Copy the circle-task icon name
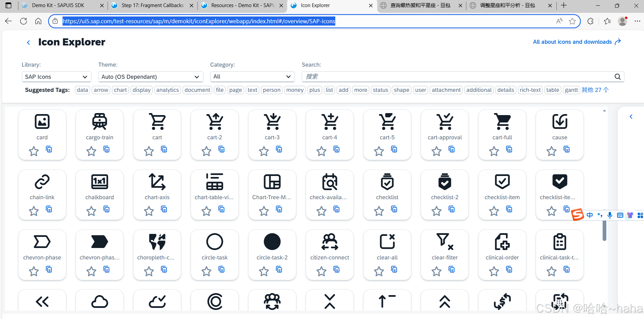This screenshot has height=319, width=644. (x=222, y=269)
